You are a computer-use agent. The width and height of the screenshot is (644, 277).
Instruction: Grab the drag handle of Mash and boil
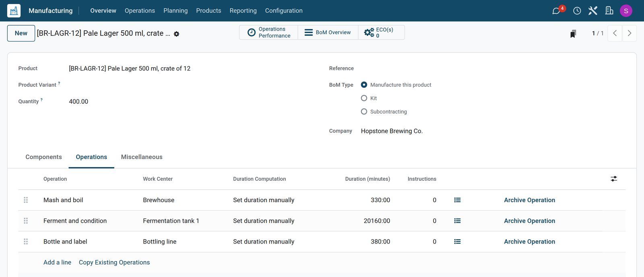(x=26, y=200)
